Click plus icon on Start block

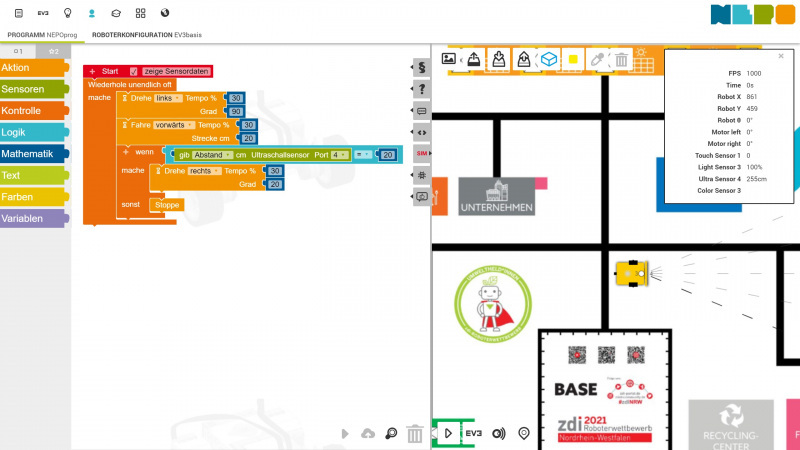tap(92, 71)
